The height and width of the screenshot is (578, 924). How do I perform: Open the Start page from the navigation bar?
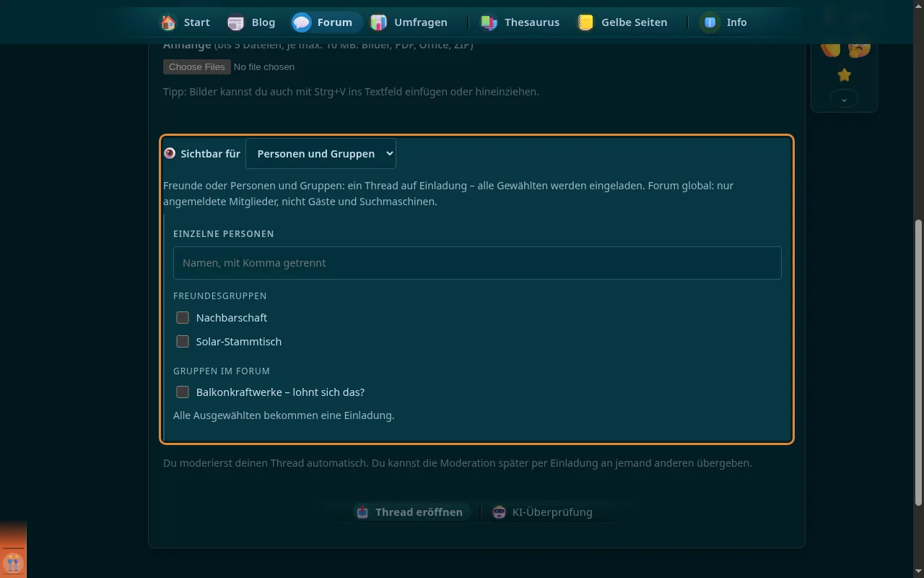tap(185, 22)
